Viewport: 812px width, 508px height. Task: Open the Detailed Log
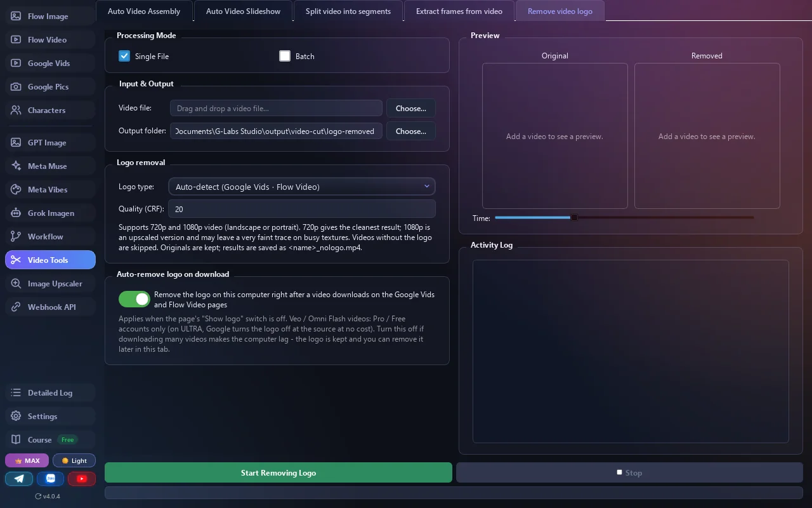(x=50, y=393)
